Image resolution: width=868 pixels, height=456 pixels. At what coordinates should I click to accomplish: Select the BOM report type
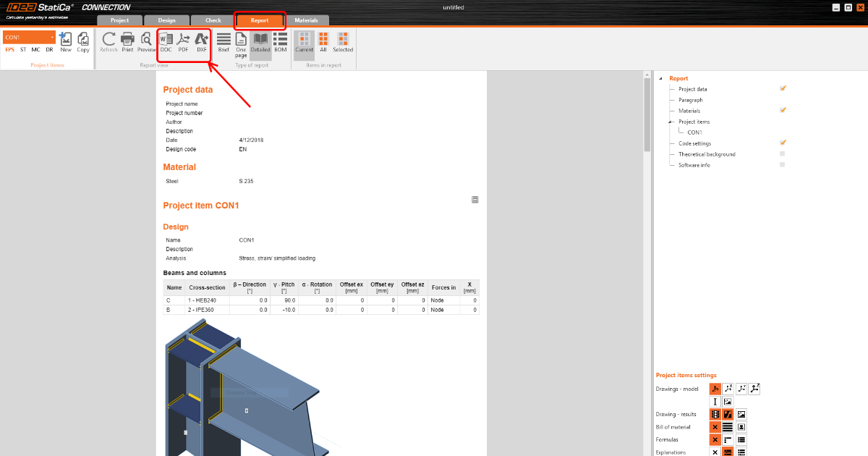[280, 42]
